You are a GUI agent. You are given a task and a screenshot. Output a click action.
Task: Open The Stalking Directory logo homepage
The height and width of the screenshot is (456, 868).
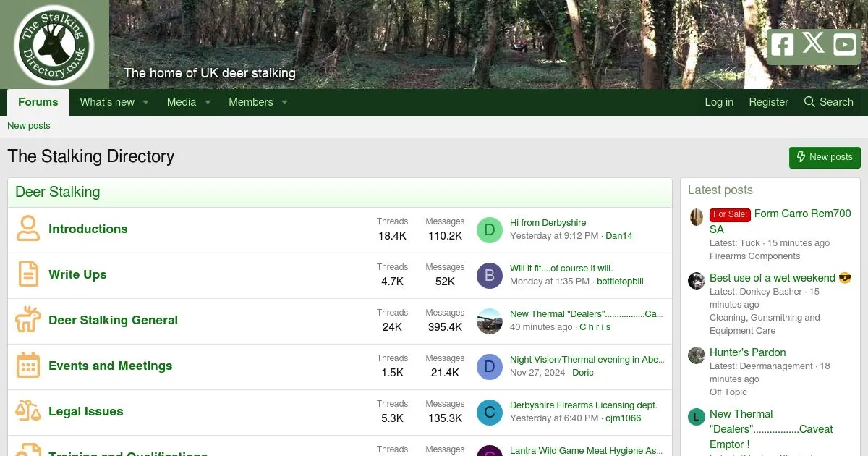click(x=54, y=45)
